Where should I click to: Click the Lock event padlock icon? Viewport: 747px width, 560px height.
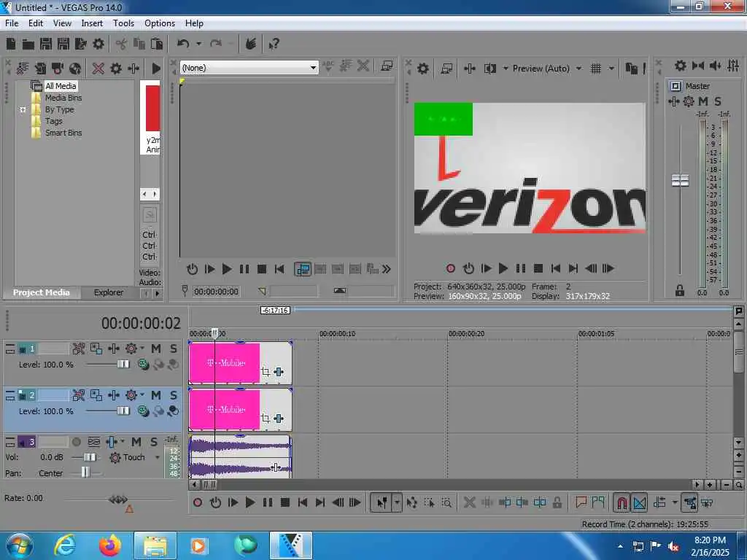(x=557, y=502)
